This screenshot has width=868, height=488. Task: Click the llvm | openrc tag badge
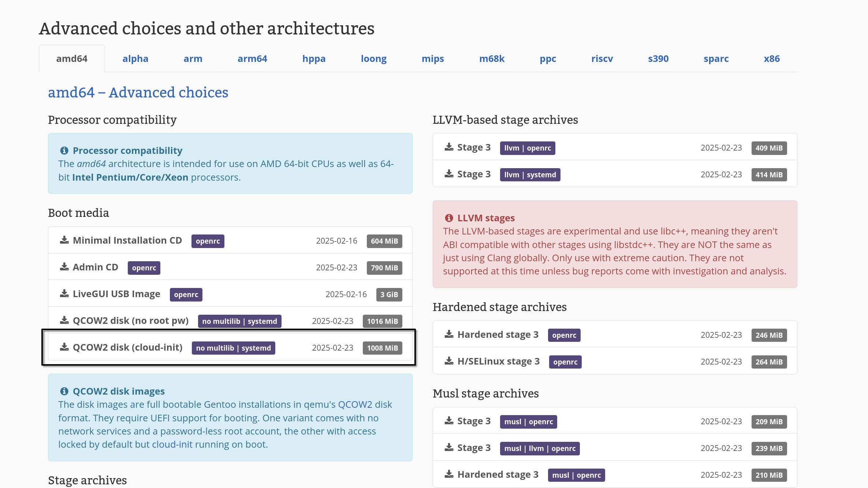[527, 148]
